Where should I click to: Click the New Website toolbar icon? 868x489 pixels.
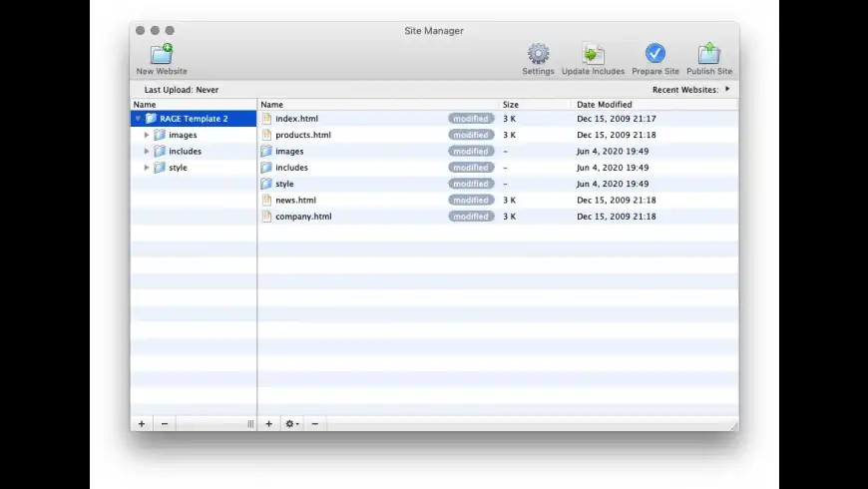click(x=162, y=54)
